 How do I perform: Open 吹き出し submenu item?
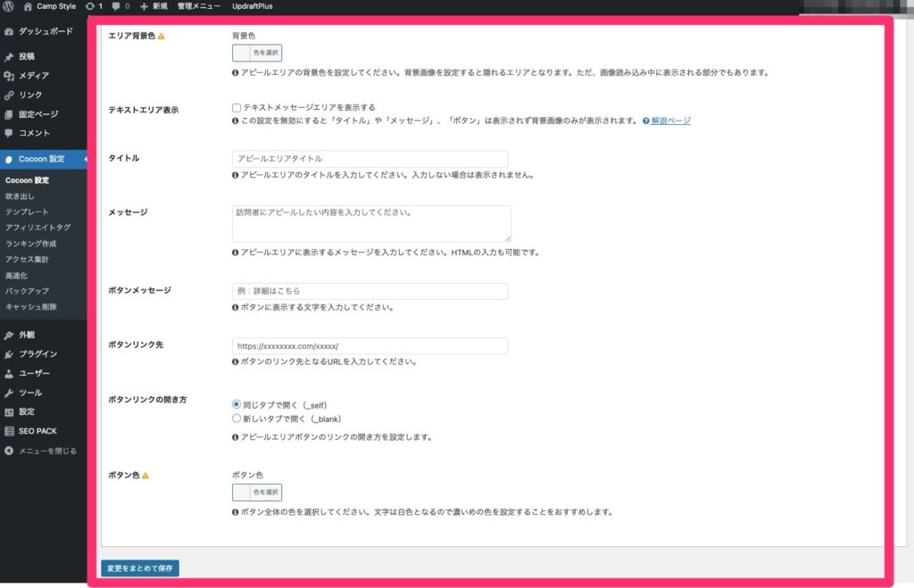point(20,196)
